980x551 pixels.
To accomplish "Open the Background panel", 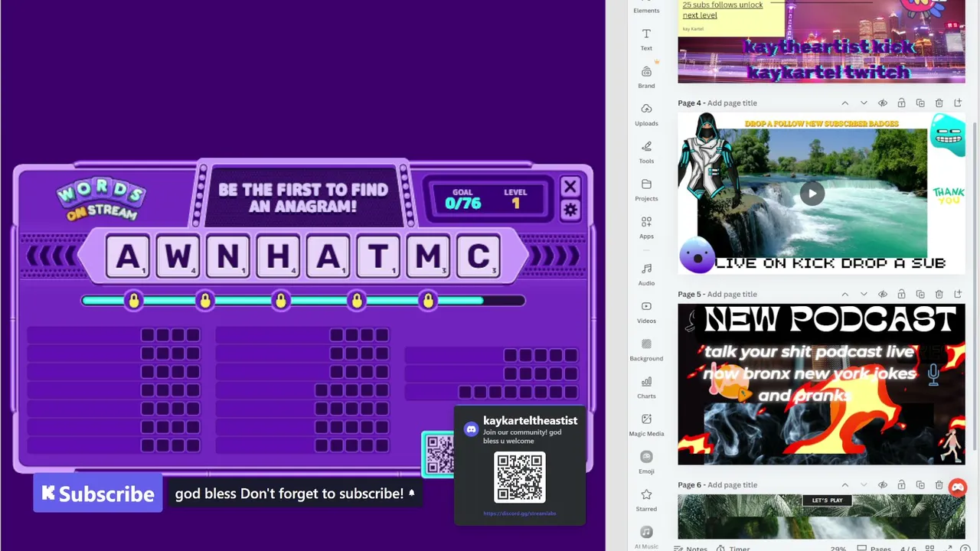I will (646, 349).
